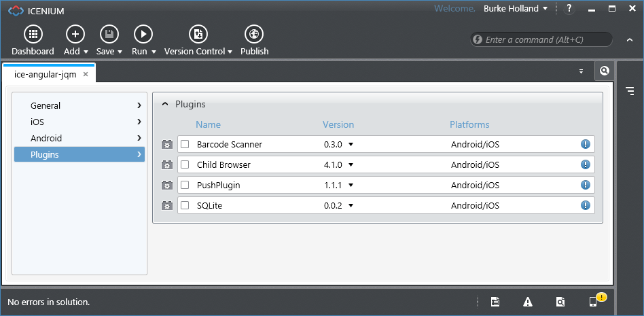Collapse the Plugins section header
The width and height of the screenshot is (644, 316).
[x=165, y=105]
